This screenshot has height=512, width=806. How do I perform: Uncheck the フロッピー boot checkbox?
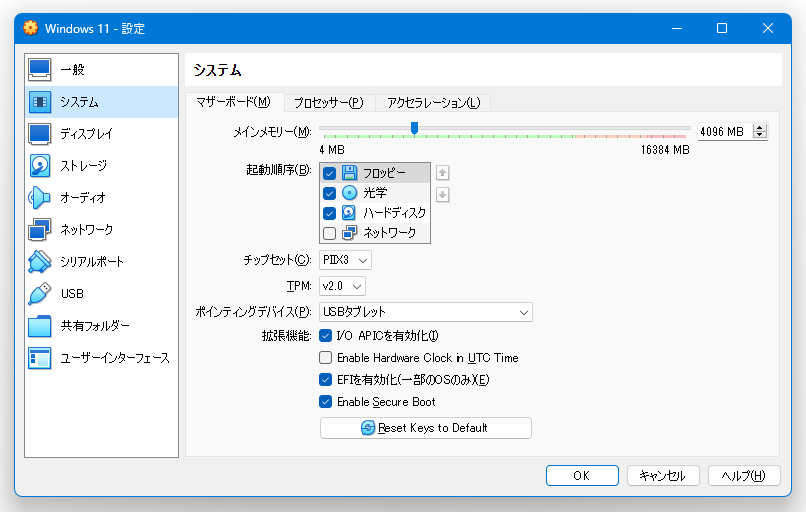pyautogui.click(x=329, y=173)
